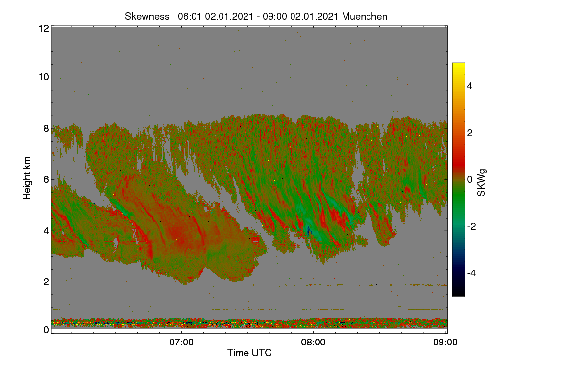Viewport: 588px width, 392px height.
Task: Click the 08:00 time tick label
Action: click(x=314, y=343)
